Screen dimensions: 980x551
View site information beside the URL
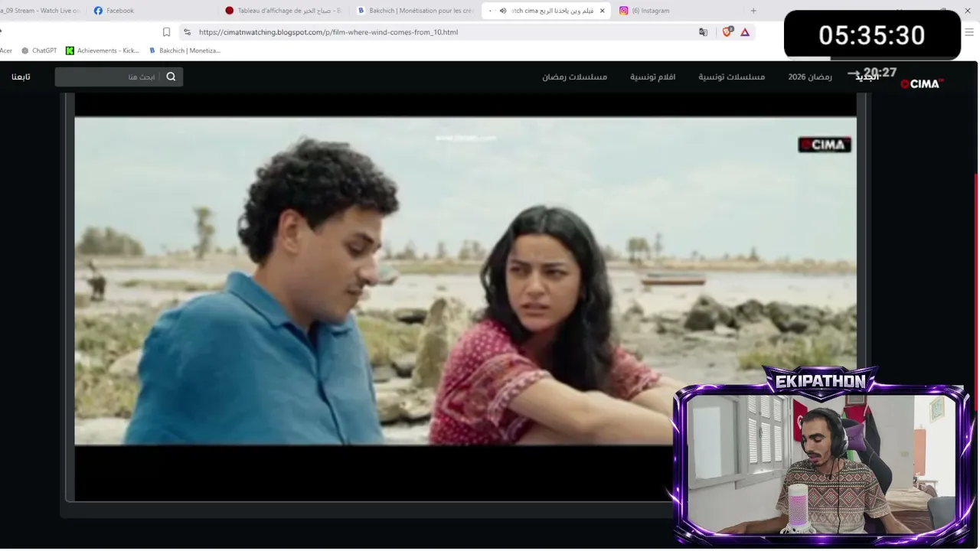(187, 32)
